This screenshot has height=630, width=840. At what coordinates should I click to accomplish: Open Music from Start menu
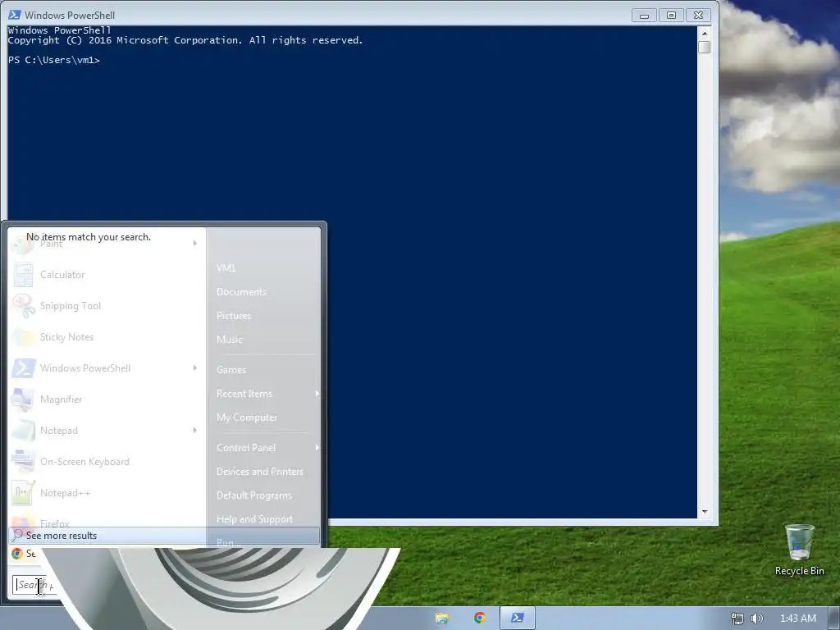[x=230, y=339]
